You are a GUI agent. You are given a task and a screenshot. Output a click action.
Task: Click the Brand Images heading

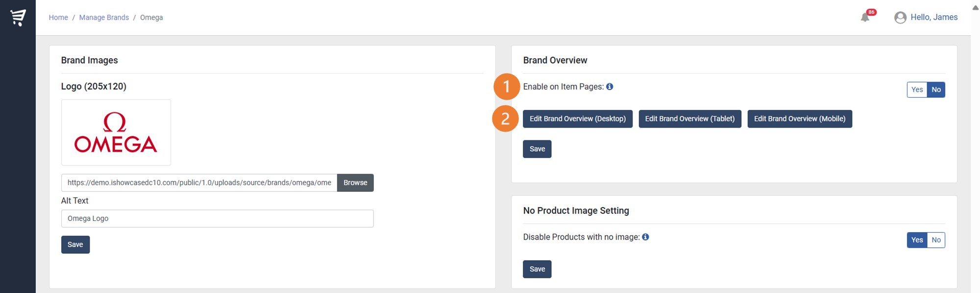[90, 60]
